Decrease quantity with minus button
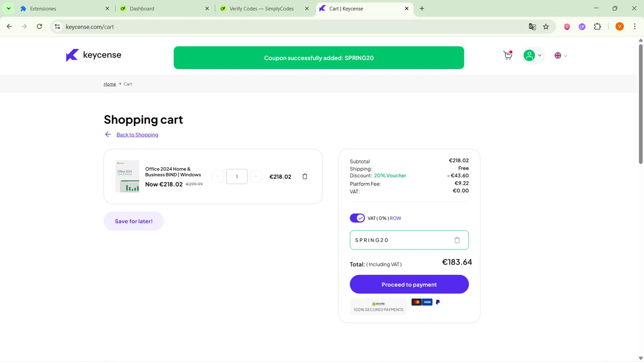644x362 pixels. click(x=218, y=176)
